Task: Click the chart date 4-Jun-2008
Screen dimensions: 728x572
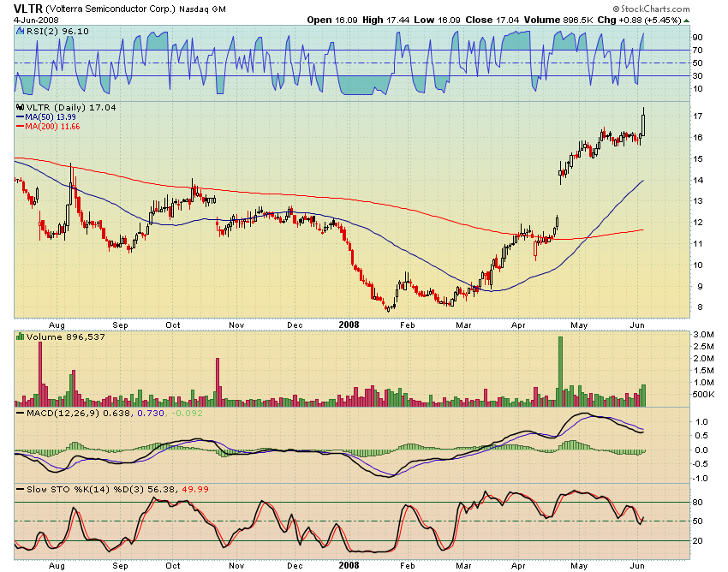Action: click(x=36, y=20)
